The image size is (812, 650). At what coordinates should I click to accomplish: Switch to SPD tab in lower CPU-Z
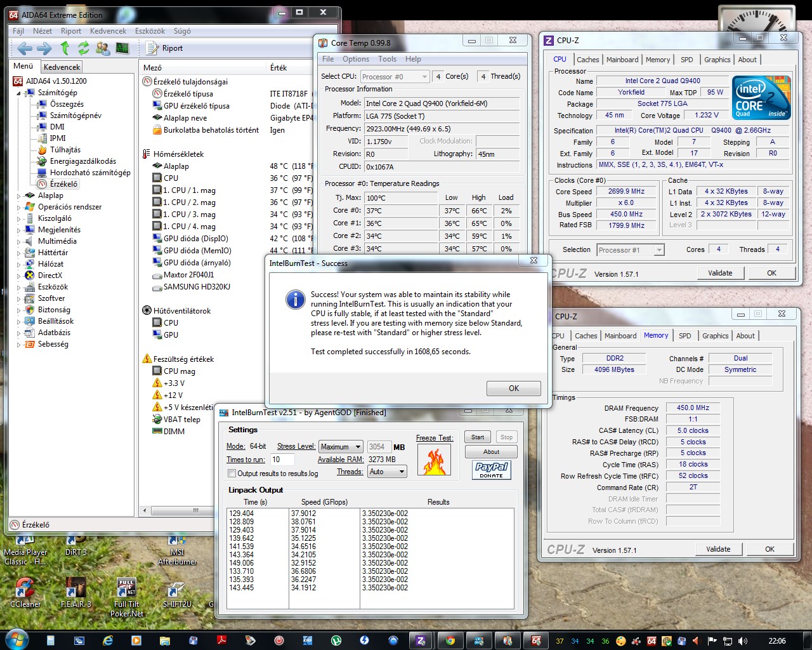coord(685,336)
